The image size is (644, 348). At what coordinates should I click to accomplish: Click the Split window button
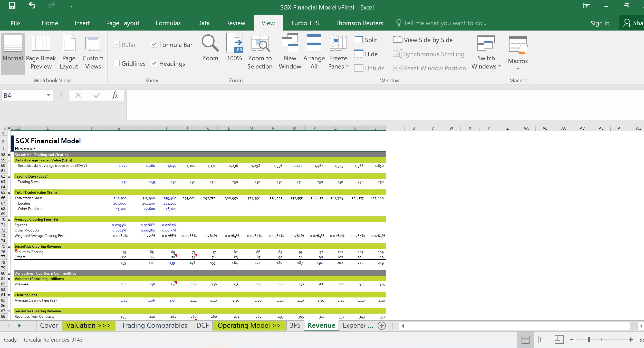pos(366,40)
